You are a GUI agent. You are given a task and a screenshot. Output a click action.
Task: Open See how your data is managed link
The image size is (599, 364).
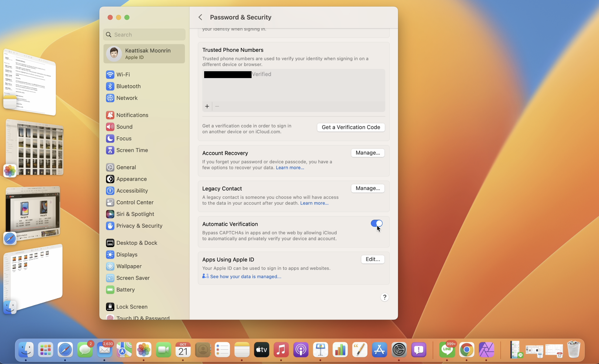pyautogui.click(x=245, y=276)
